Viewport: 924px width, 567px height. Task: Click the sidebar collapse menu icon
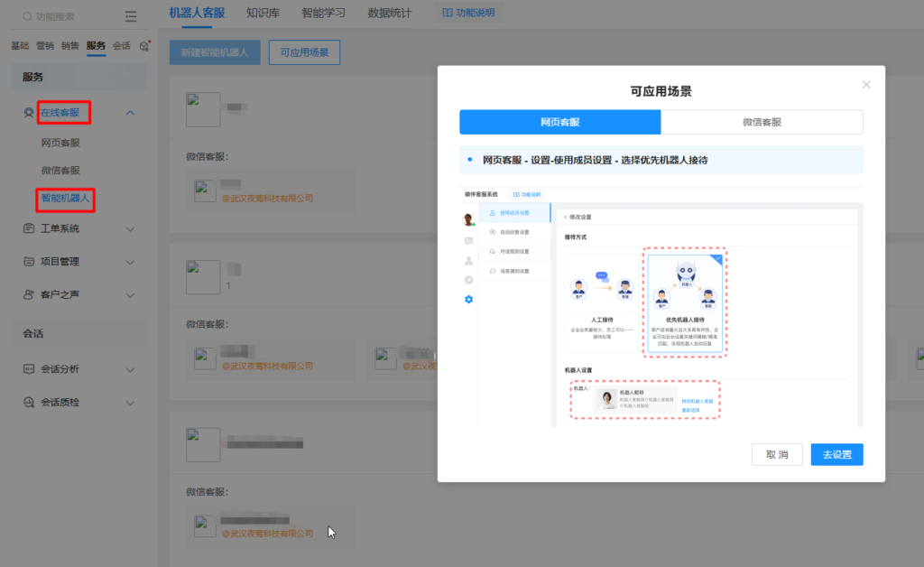pyautogui.click(x=132, y=16)
